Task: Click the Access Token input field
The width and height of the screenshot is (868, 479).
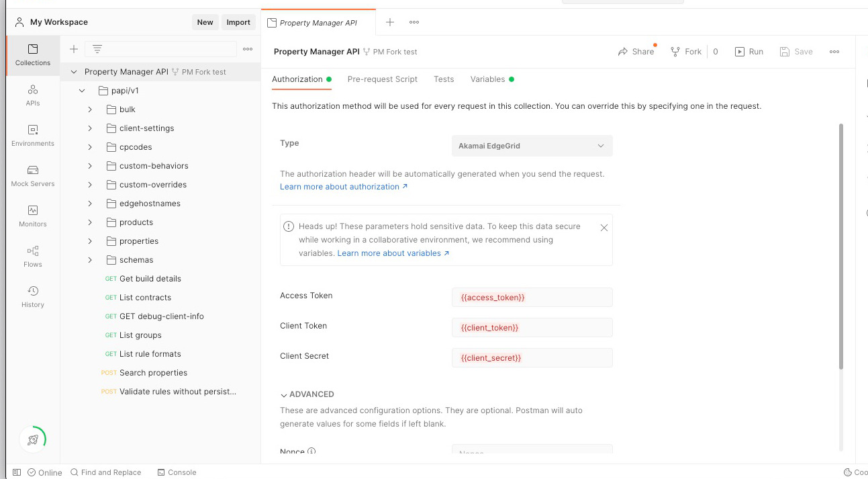Action: (532, 297)
